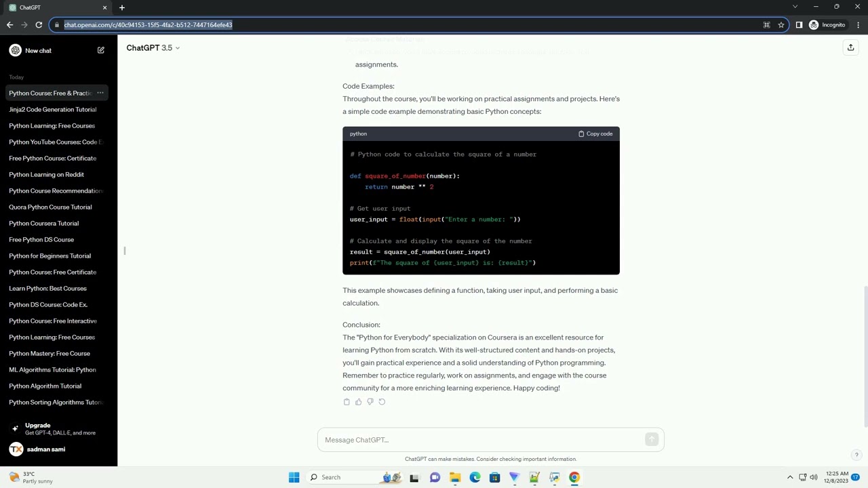This screenshot has width=868, height=488.
Task: Click the user avatar for sadman sami
Action: pyautogui.click(x=16, y=449)
